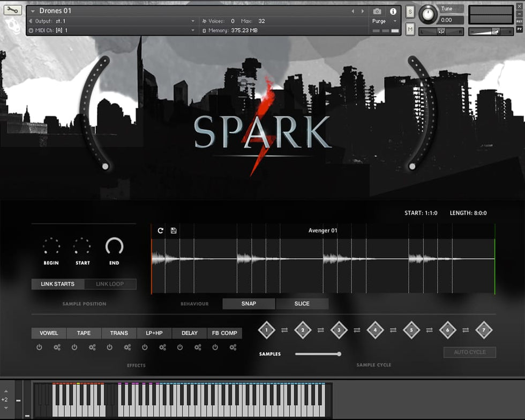
Task: Enable the FB COMP power toggle
Action: [215, 347]
